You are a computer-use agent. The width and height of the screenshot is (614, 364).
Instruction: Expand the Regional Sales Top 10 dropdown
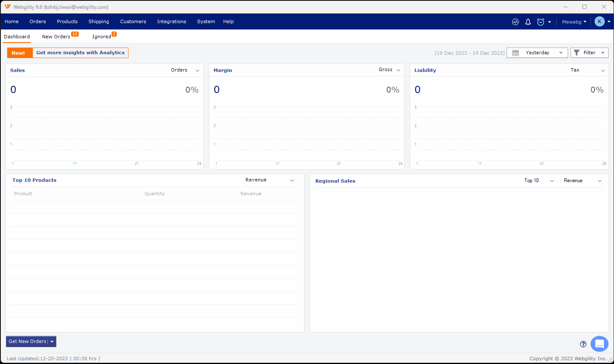(539, 181)
